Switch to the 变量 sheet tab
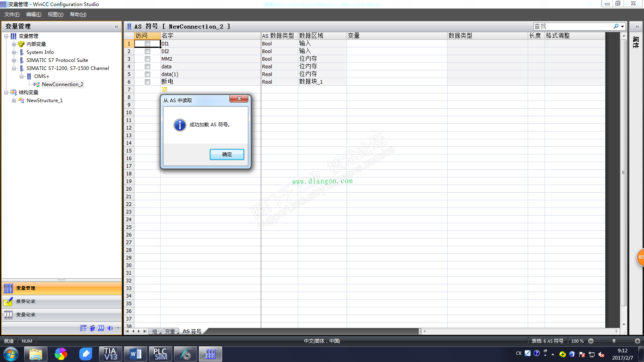 (x=170, y=331)
